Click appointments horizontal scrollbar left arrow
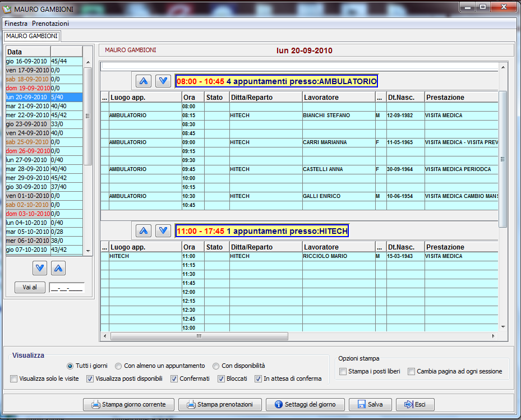The width and height of the screenshot is (521, 420). tap(105, 336)
